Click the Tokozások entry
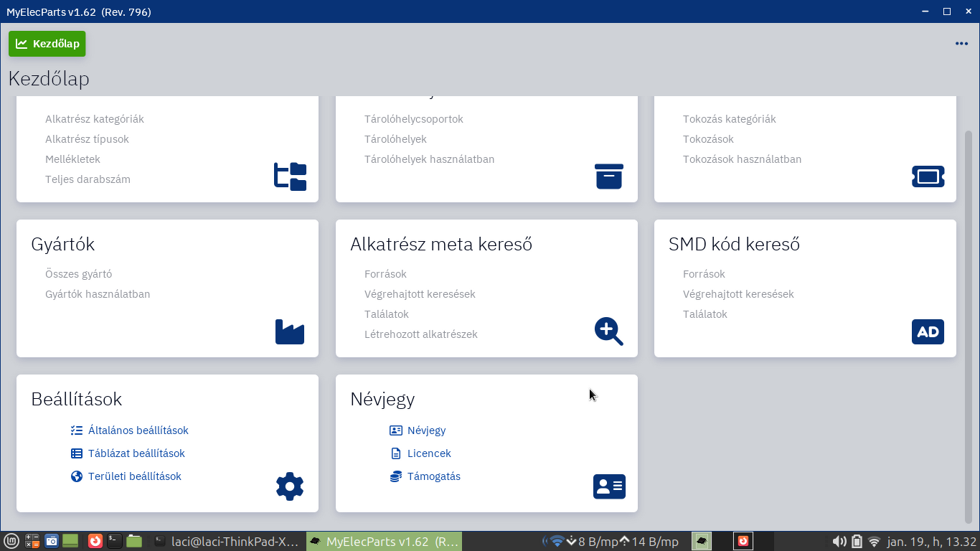 pyautogui.click(x=708, y=139)
